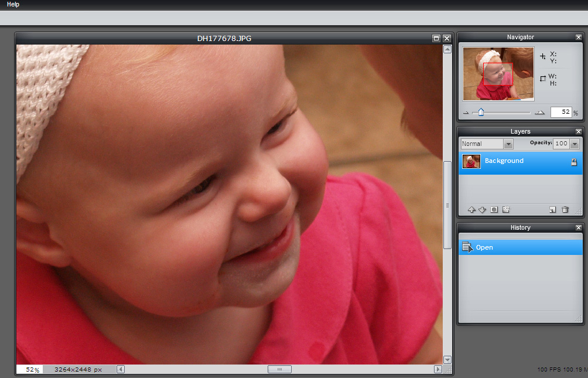The height and width of the screenshot is (378, 588).
Task: Select the Background layer thumbnail
Action: (471, 161)
